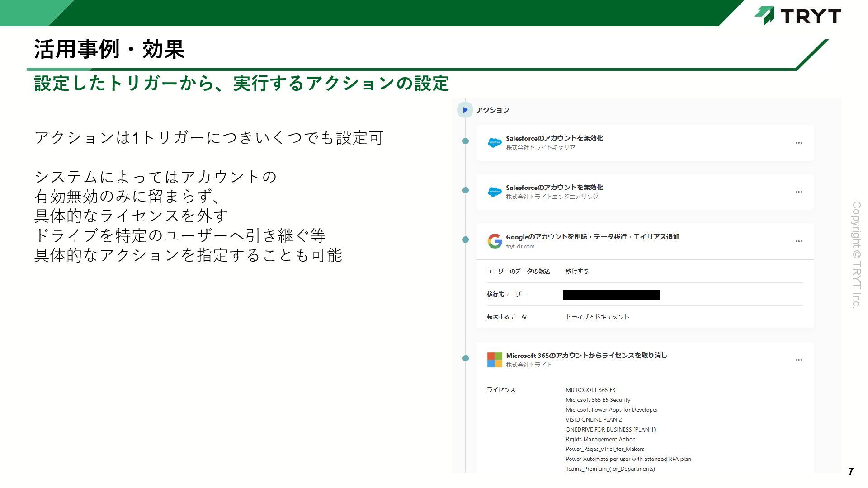The image size is (868, 488).
Task: Select the VISIO ONLINE PLAN 2 license
Action: (x=594, y=420)
